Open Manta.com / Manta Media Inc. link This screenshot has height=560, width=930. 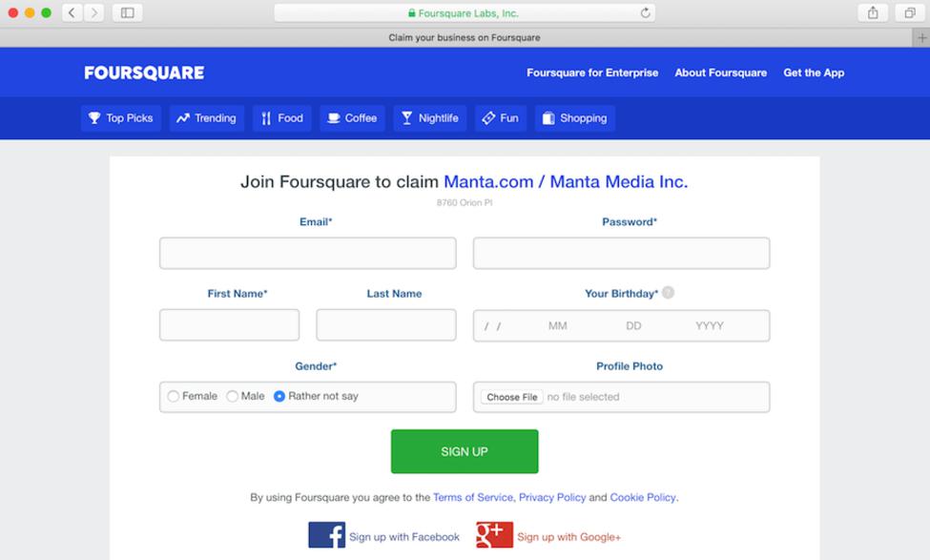click(x=566, y=181)
